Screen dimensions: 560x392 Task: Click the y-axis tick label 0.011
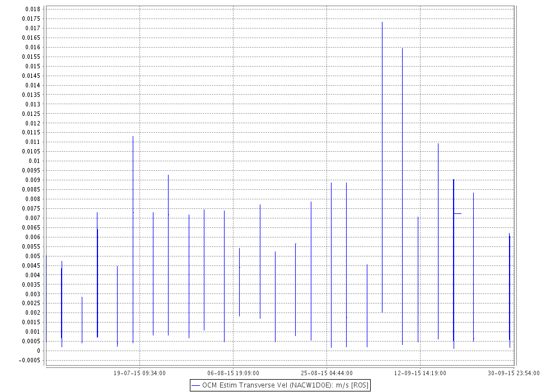(33, 142)
